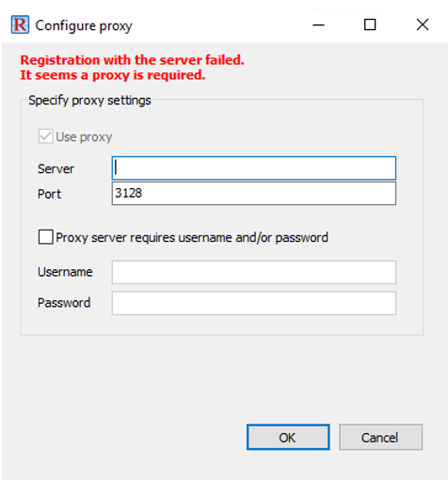Image resolution: width=448 pixels, height=480 pixels.
Task: Dismiss dialog with the Cancel button
Action: point(380,437)
